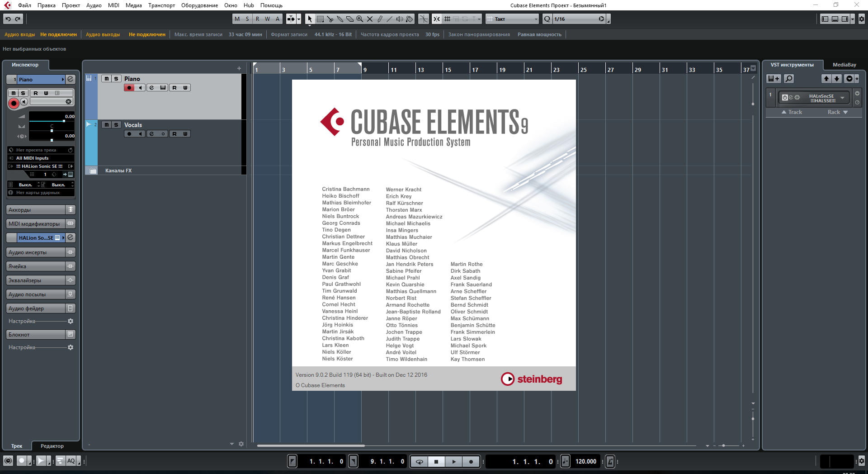
Task: Select the Split scissors tool
Action: (330, 19)
